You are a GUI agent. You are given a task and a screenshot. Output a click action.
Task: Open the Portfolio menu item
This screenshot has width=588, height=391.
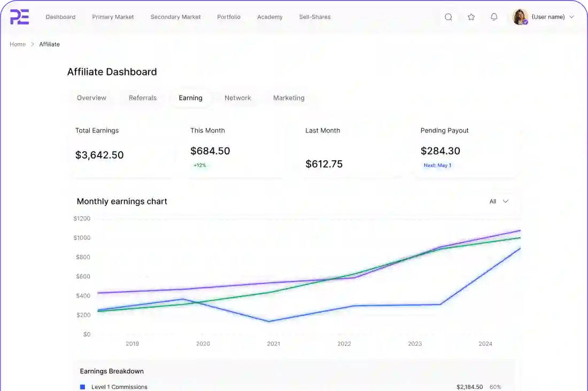click(229, 17)
